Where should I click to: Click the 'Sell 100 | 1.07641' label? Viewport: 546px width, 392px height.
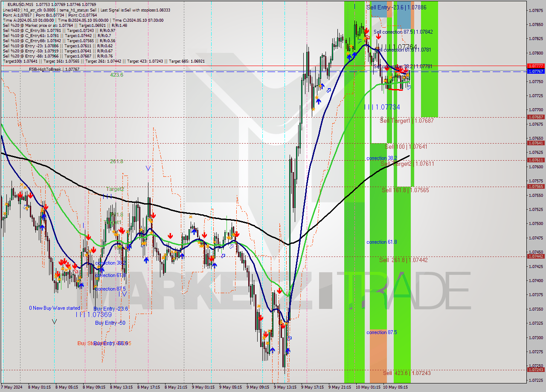pyautogui.click(x=406, y=147)
